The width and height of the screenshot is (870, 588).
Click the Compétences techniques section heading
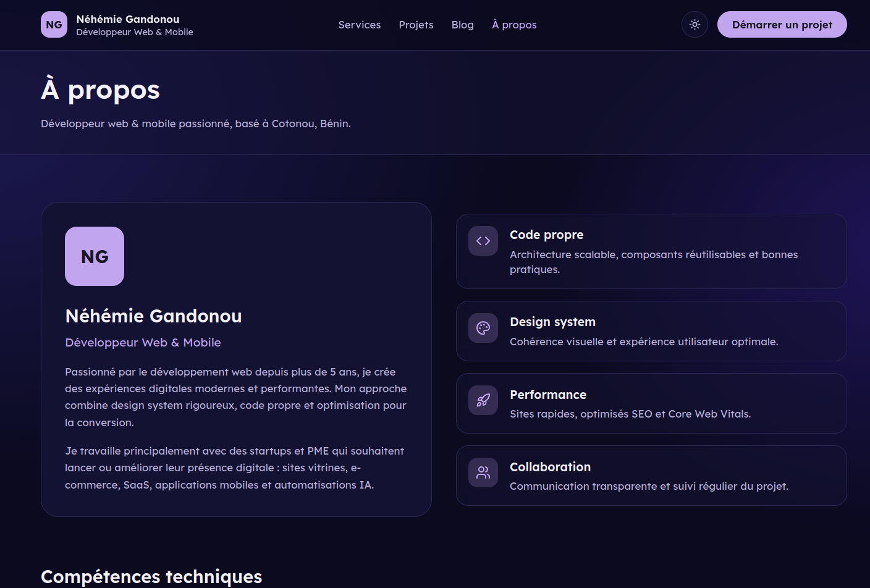click(x=151, y=576)
